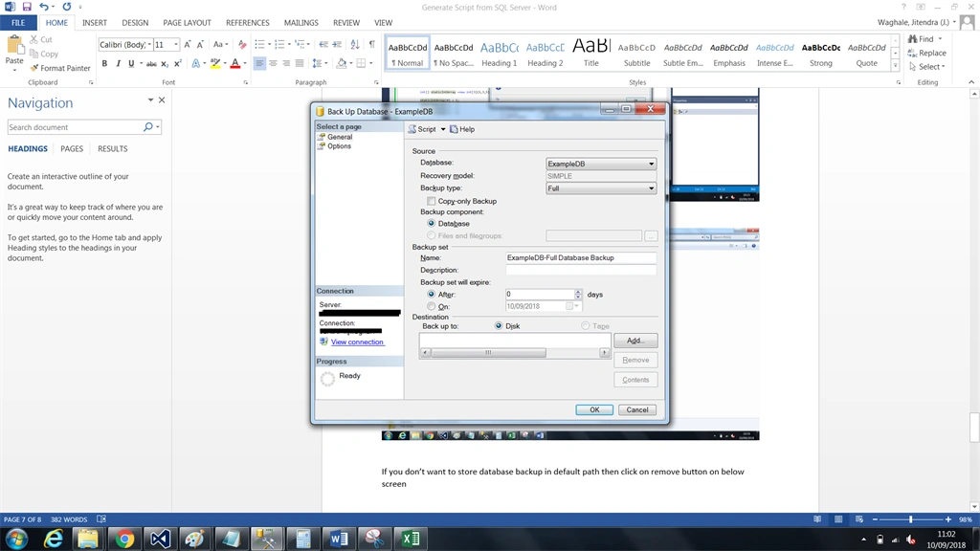
Task: Select the On expiry date radio button
Action: tap(432, 306)
